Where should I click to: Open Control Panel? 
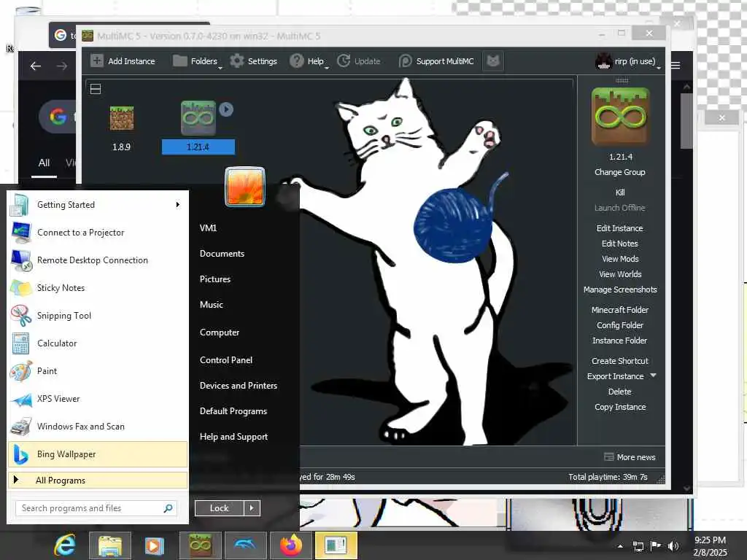[x=226, y=360]
